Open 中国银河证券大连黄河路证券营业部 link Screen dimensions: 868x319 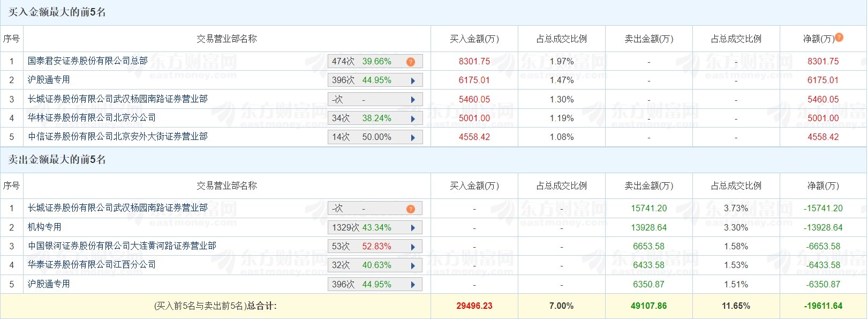coord(122,246)
